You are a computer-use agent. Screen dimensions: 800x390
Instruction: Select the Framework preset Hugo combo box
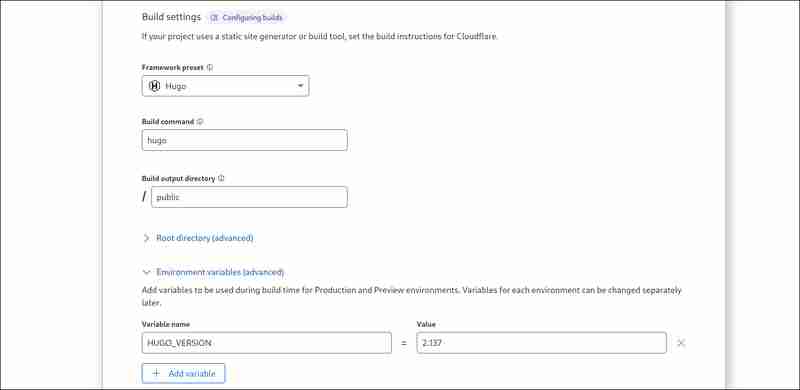tap(226, 86)
